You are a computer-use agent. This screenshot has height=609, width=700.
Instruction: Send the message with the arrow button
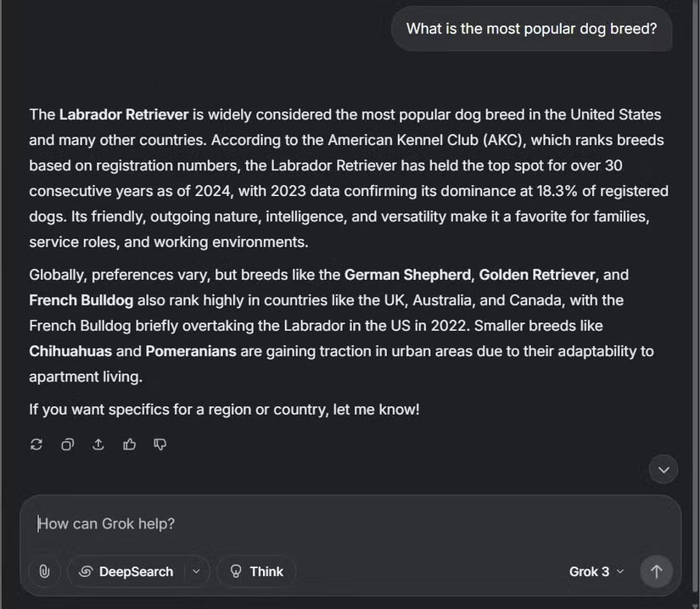point(656,572)
